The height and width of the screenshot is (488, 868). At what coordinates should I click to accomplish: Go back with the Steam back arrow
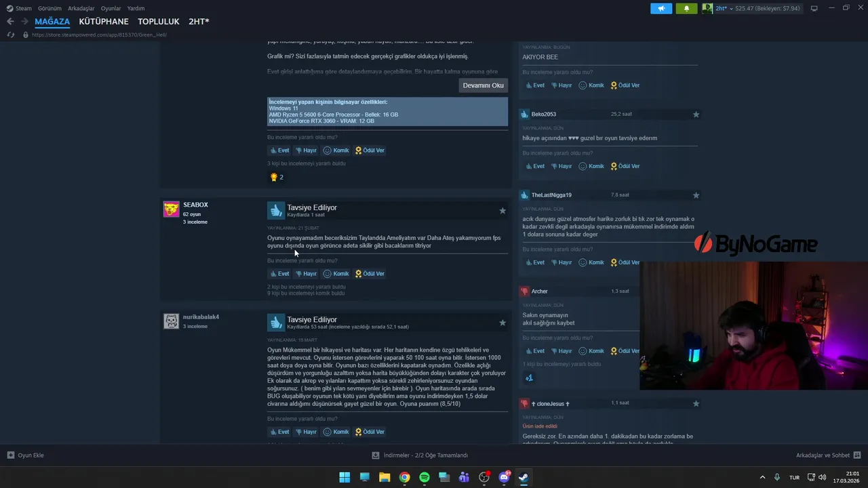pos(10,22)
